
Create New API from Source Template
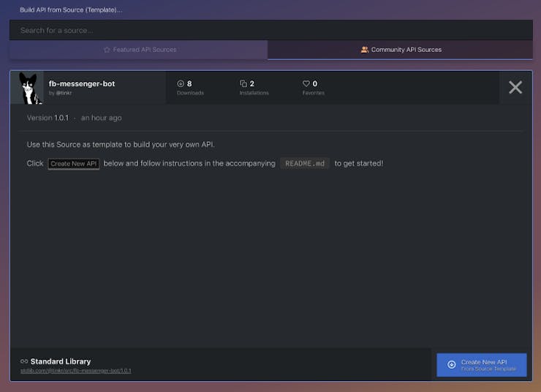point(481,365)
